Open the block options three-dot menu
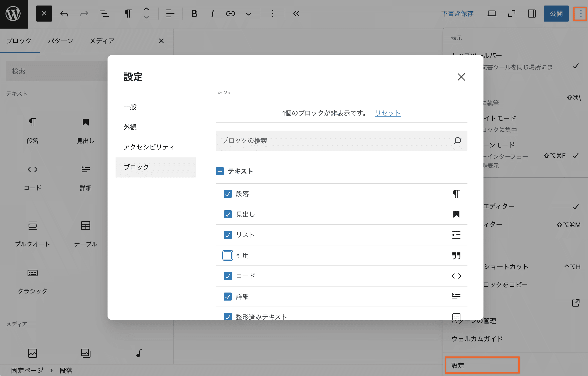This screenshot has height=376, width=588. 272,14
